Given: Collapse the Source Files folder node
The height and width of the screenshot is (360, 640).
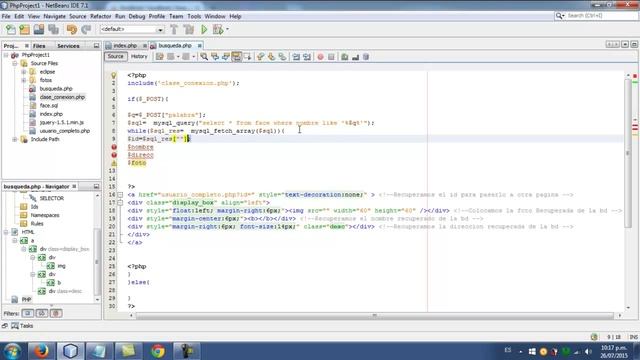Looking at the screenshot, I should click(15, 63).
